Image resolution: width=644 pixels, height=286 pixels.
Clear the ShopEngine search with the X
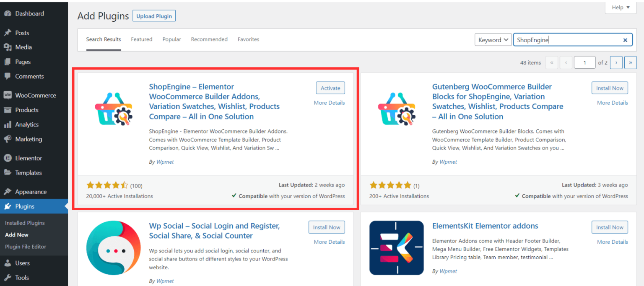click(x=625, y=40)
